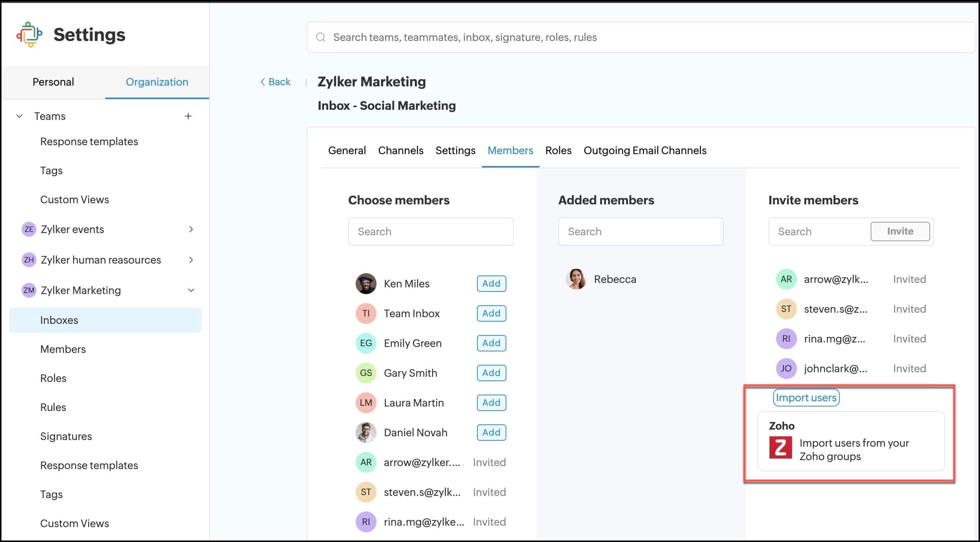Click the ZE avatar for Zylker events
The height and width of the screenshot is (542, 980).
29,229
